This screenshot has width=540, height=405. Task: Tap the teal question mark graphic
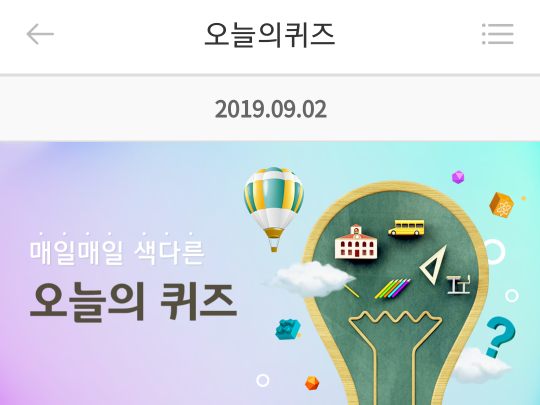coord(500,338)
